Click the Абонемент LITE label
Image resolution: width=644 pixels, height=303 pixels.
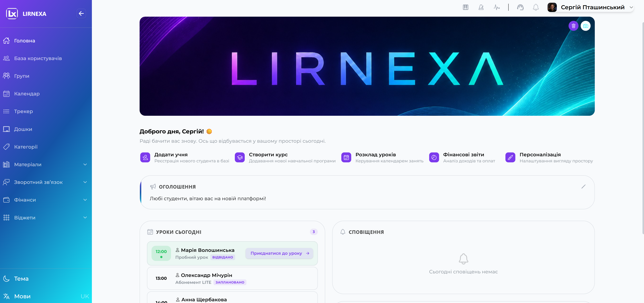tap(193, 282)
